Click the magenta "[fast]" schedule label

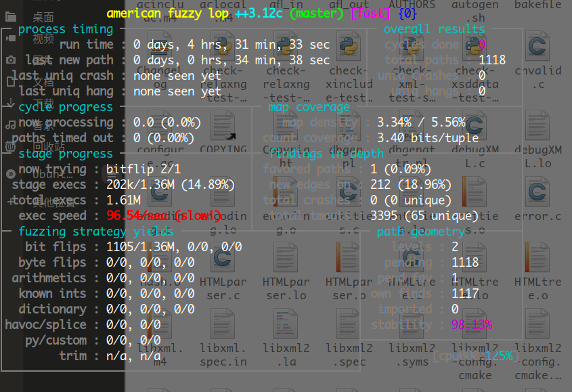(x=371, y=14)
